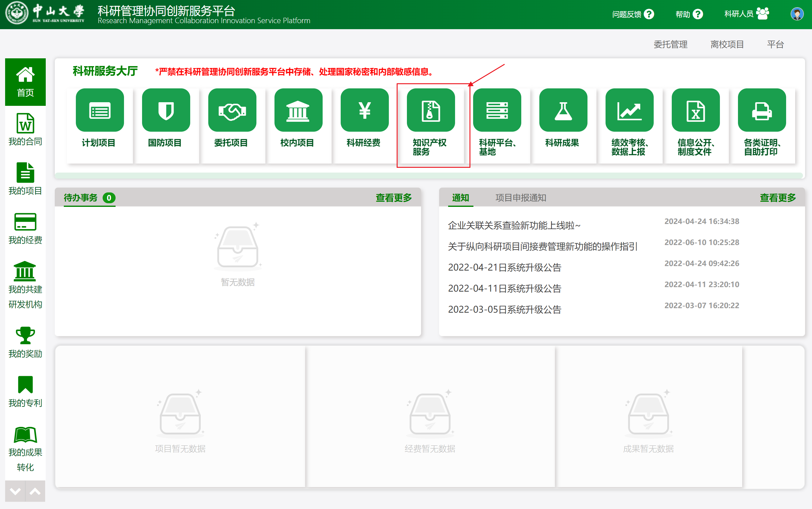Open the 国防项目 shield icon
The width and height of the screenshot is (812, 509).
pyautogui.click(x=166, y=110)
